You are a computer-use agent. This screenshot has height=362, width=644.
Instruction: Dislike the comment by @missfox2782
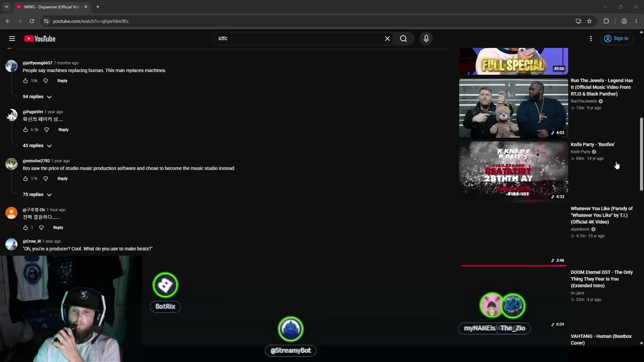45,178
